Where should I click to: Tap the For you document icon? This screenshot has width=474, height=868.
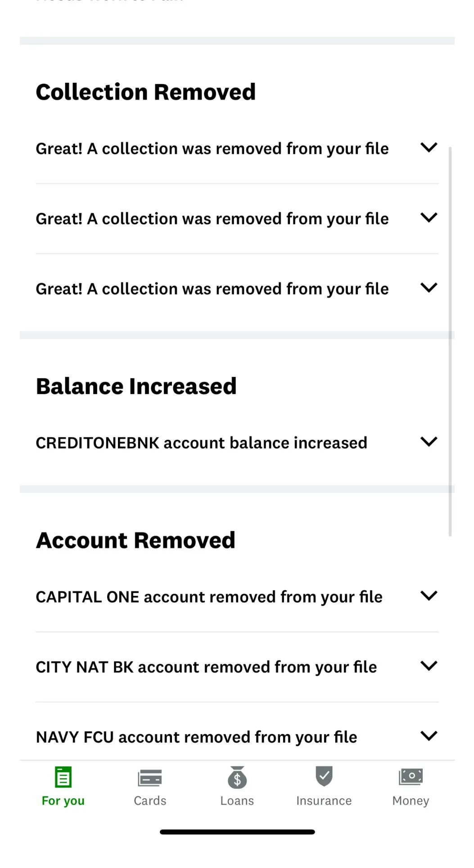point(63,777)
